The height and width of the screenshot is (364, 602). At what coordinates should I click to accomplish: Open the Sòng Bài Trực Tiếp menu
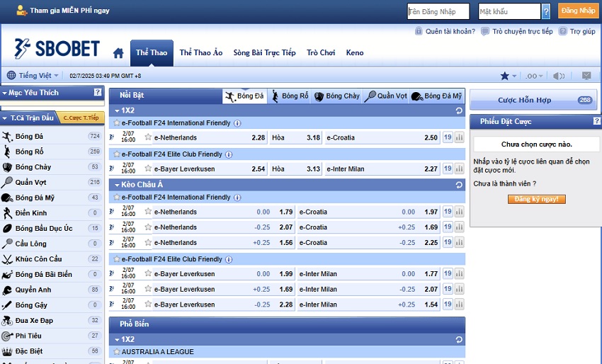tap(265, 52)
